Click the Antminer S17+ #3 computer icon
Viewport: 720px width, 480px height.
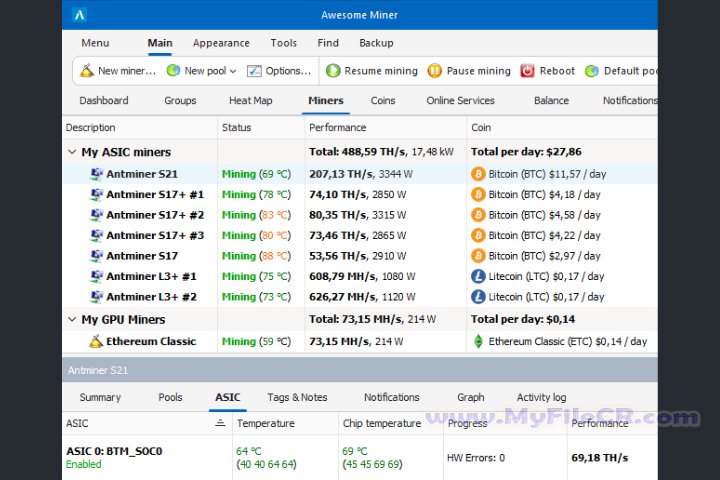click(96, 235)
